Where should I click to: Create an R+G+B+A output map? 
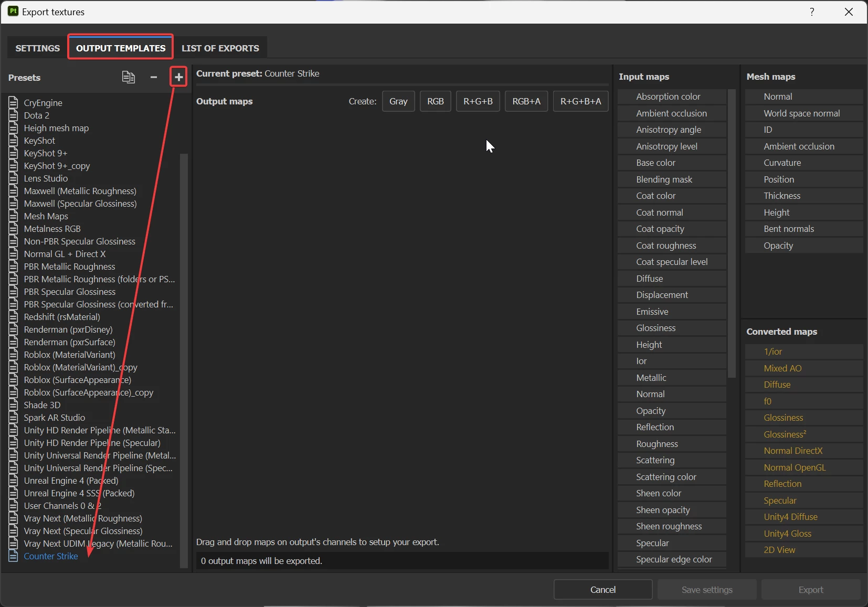[581, 101]
